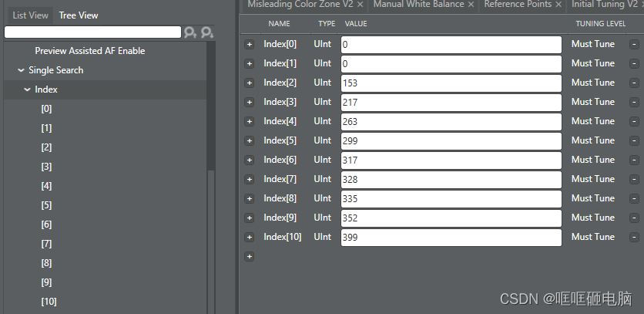This screenshot has width=644, height=314.
Task: Click the plus icon beside Index[8]
Action: (249, 199)
